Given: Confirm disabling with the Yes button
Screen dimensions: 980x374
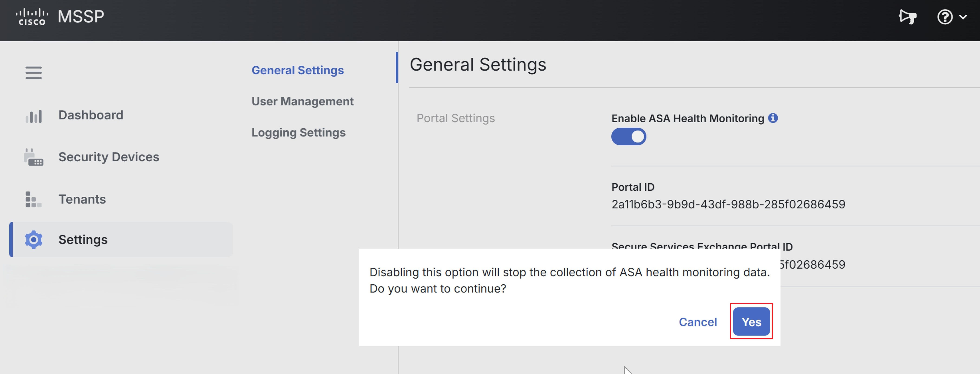Looking at the screenshot, I should click(x=751, y=322).
